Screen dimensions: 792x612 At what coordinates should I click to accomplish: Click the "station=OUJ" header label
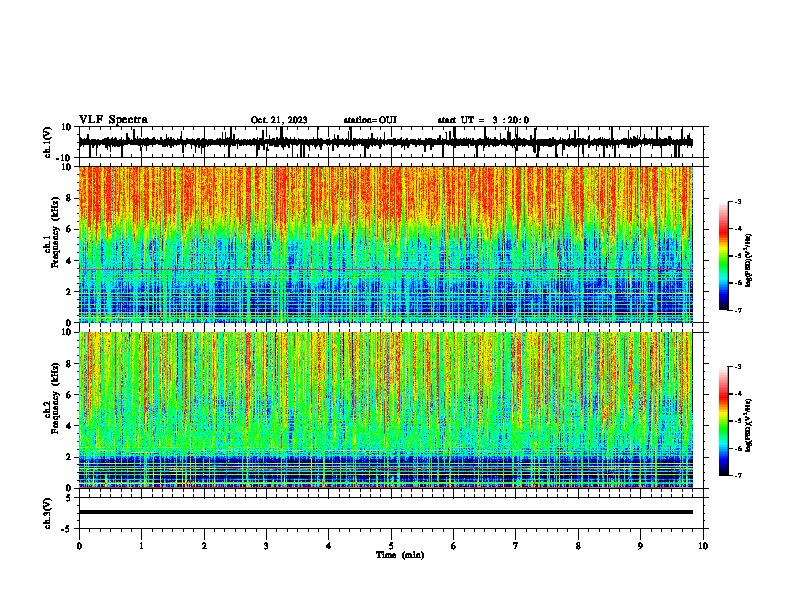pyautogui.click(x=370, y=120)
